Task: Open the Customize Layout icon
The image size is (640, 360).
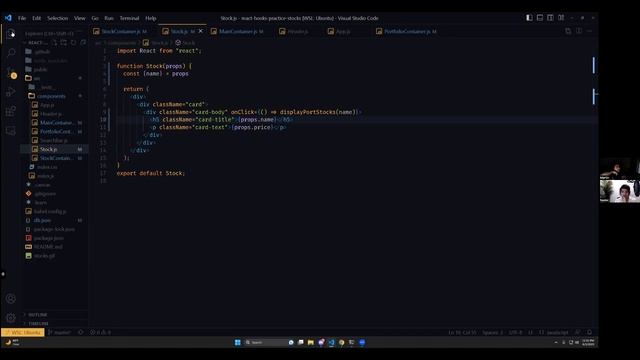Action: coord(561,18)
